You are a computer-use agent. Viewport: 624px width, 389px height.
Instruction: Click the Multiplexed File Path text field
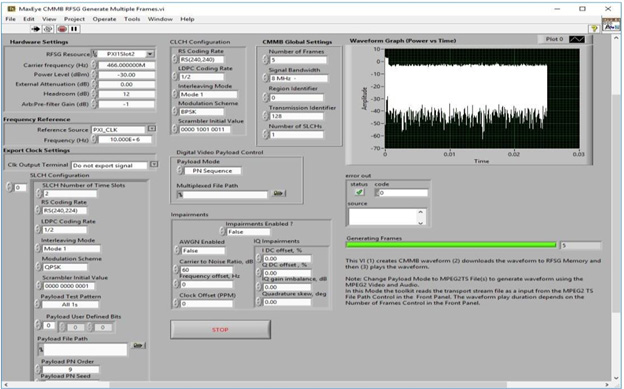click(225, 195)
